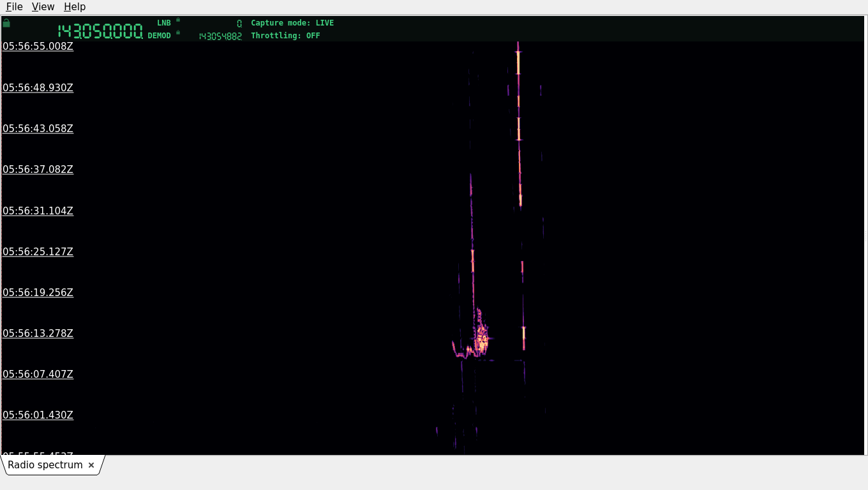Click timestamp 05:56:48.930Z
Viewport: 868px width, 490px height.
(38, 87)
